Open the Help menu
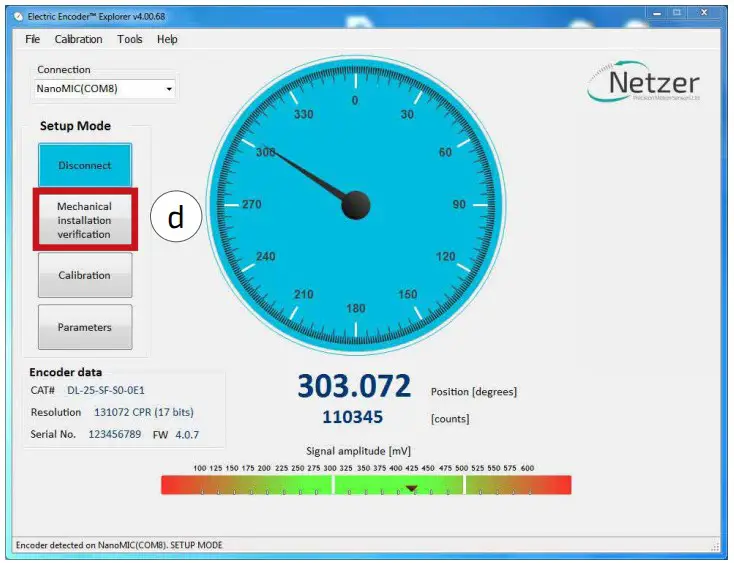Viewport: 734px width, 563px height. tap(167, 39)
